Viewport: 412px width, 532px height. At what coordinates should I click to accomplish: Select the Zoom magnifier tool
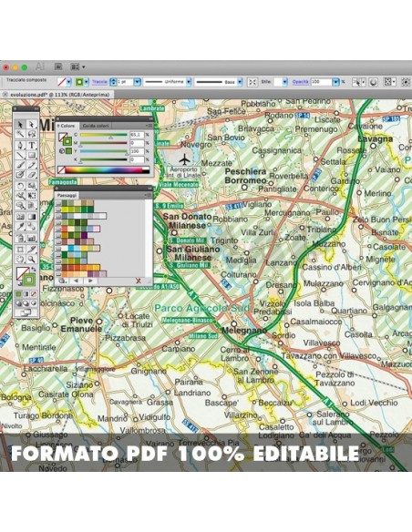tap(32, 260)
